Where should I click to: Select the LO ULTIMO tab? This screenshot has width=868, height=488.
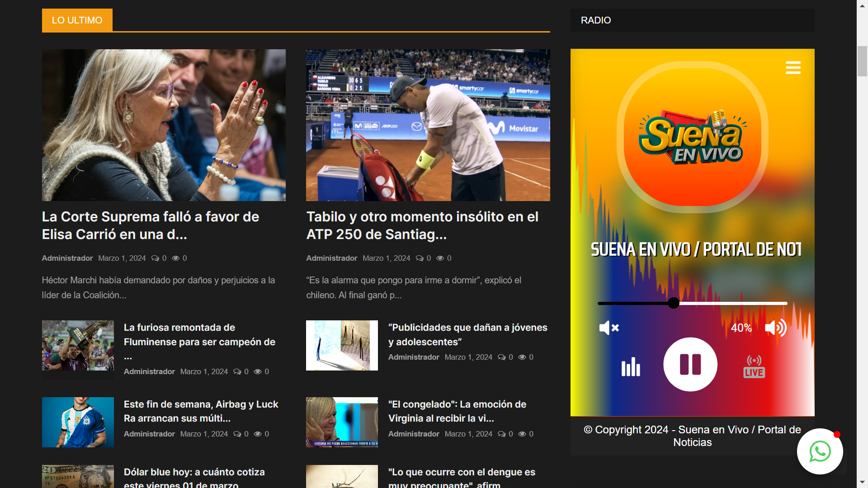pos(77,20)
